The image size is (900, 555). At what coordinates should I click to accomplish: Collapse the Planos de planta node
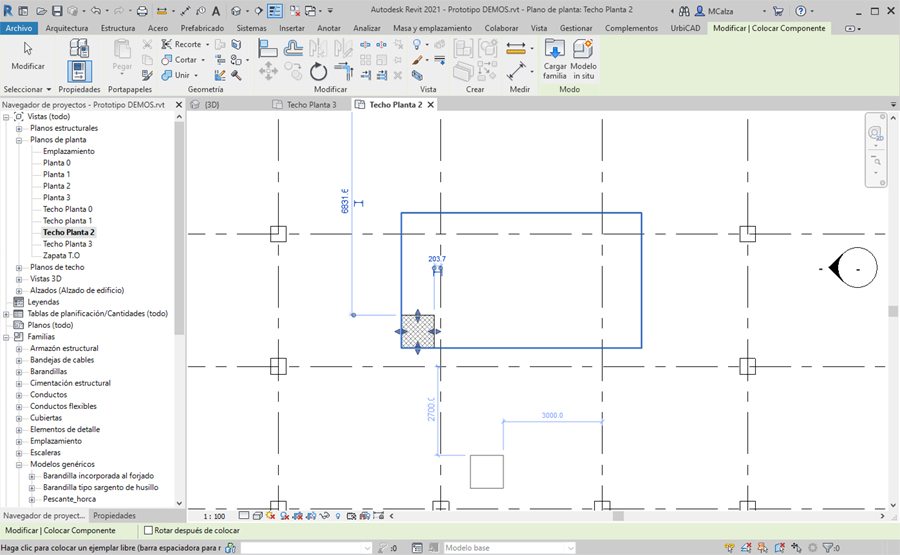tap(19, 140)
